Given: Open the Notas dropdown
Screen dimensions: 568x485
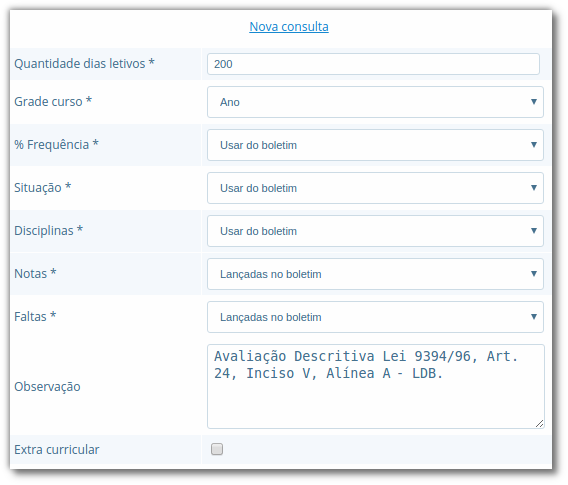Looking at the screenshot, I should pos(375,274).
